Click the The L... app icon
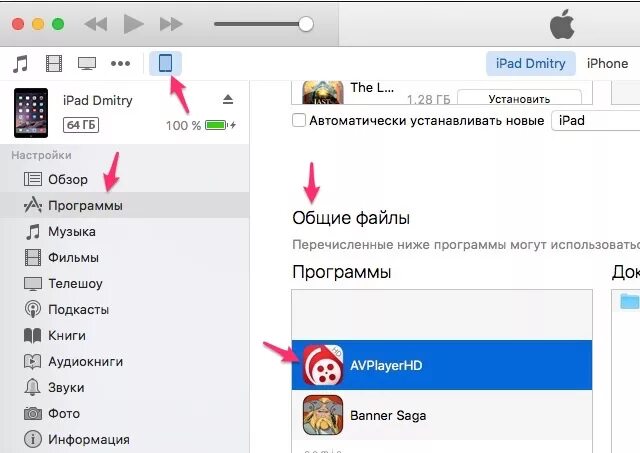This screenshot has width=640, height=453. pyautogui.click(x=323, y=93)
